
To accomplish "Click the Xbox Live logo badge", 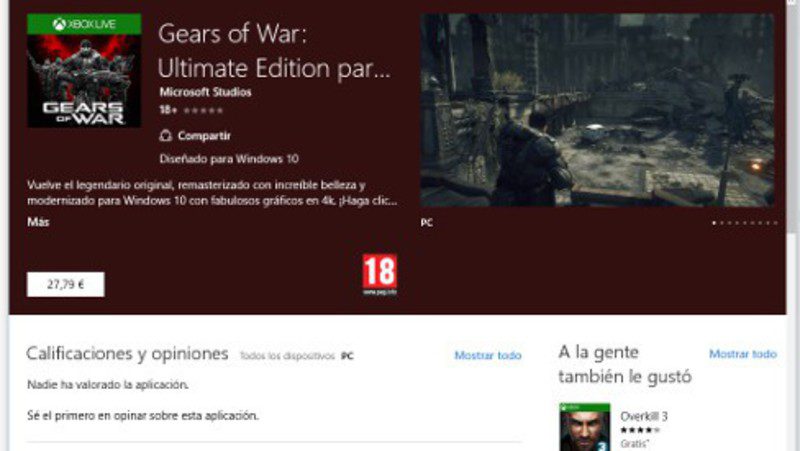I will (84, 24).
